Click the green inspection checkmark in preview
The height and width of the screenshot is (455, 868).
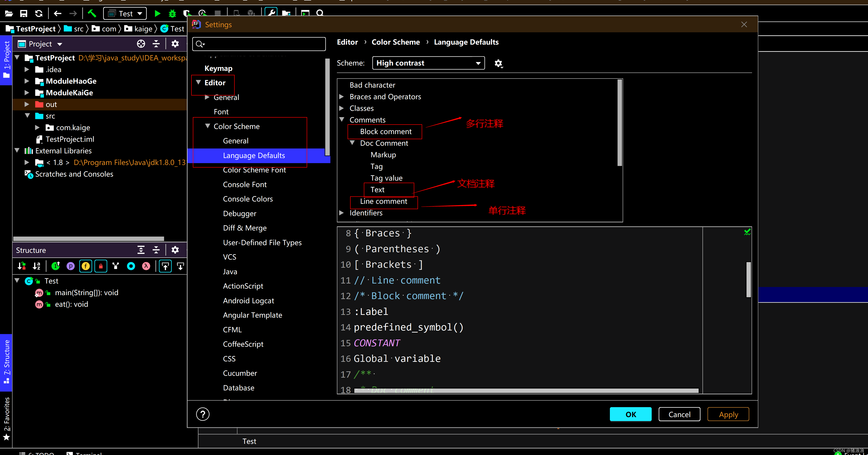click(x=747, y=232)
